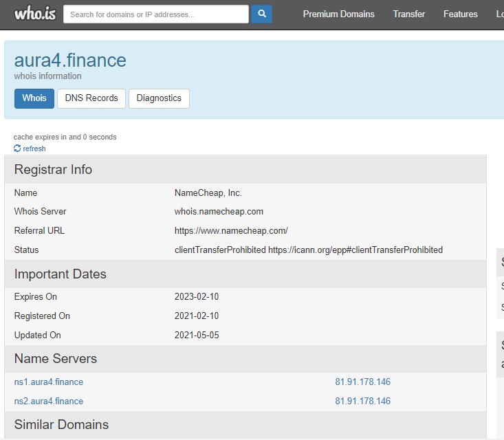Click the refresh link text
Image resolution: width=504 pixels, height=440 pixels.
tap(34, 148)
